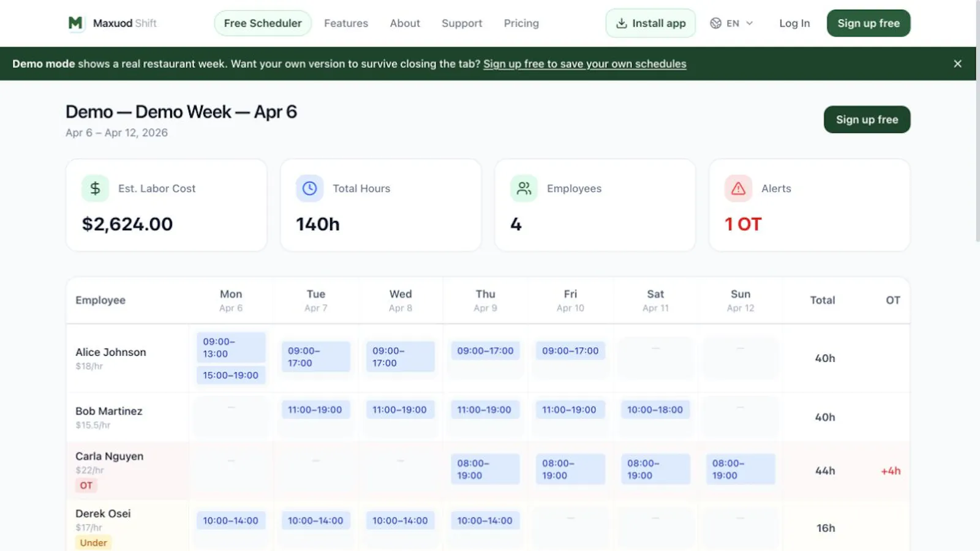Click Carla's 44h total

pyautogui.click(x=825, y=471)
